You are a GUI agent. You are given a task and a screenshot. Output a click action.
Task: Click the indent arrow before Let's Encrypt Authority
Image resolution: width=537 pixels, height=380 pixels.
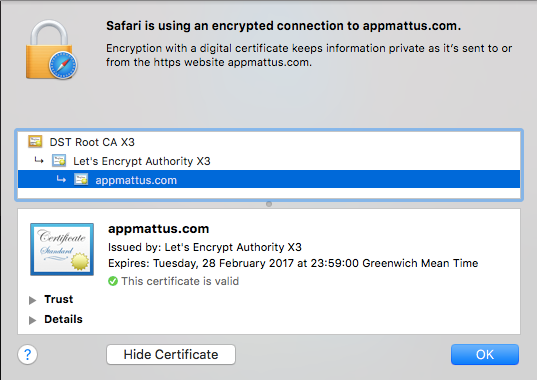[39, 160]
